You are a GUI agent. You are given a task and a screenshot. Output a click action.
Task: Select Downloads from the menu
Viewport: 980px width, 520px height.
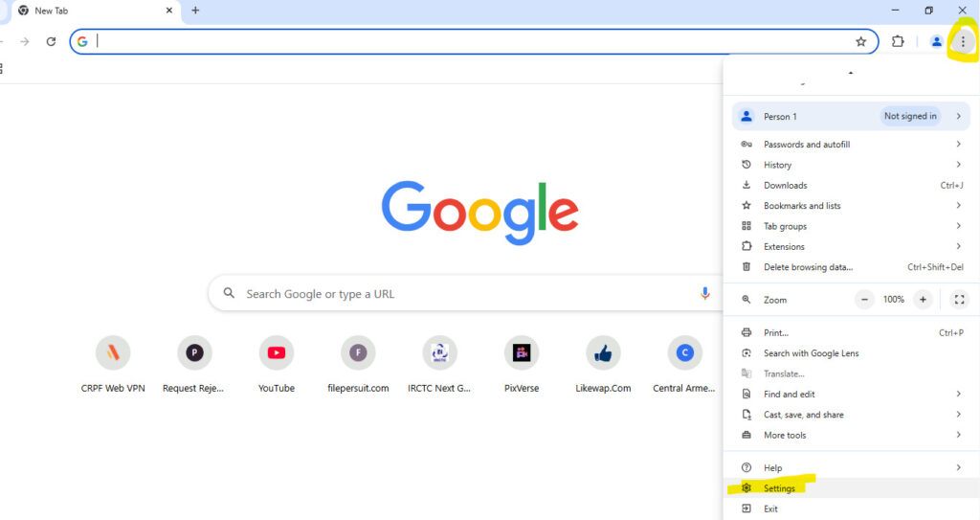[851, 185]
